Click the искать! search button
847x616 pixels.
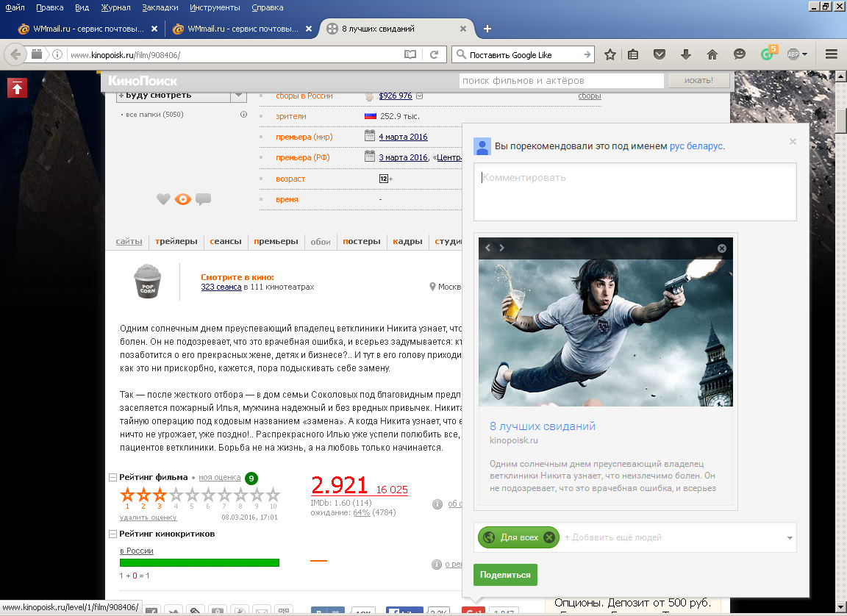point(699,80)
